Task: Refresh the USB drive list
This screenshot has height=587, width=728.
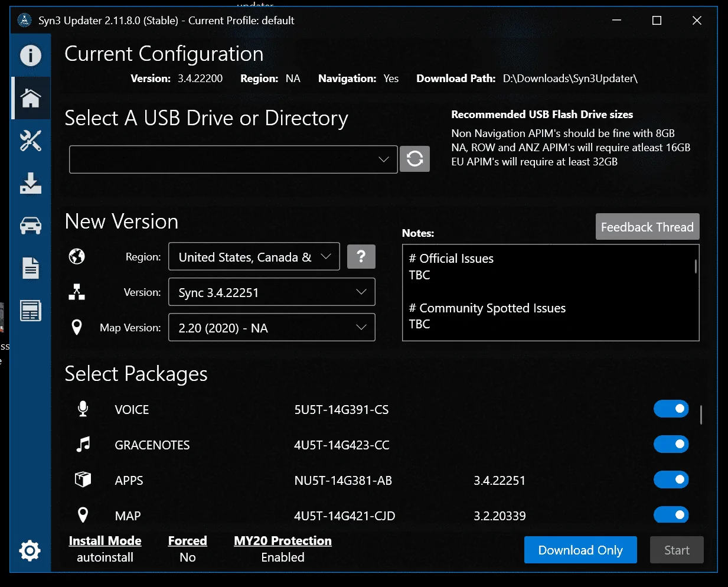Action: 414,159
